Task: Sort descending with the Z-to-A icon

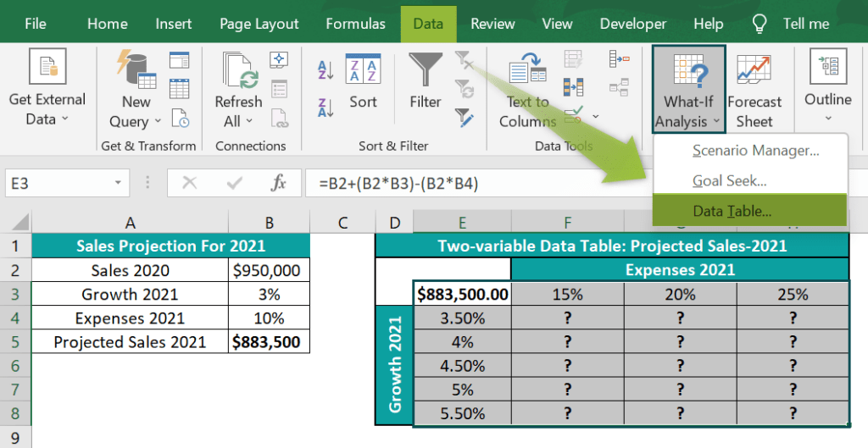Action: [x=325, y=108]
